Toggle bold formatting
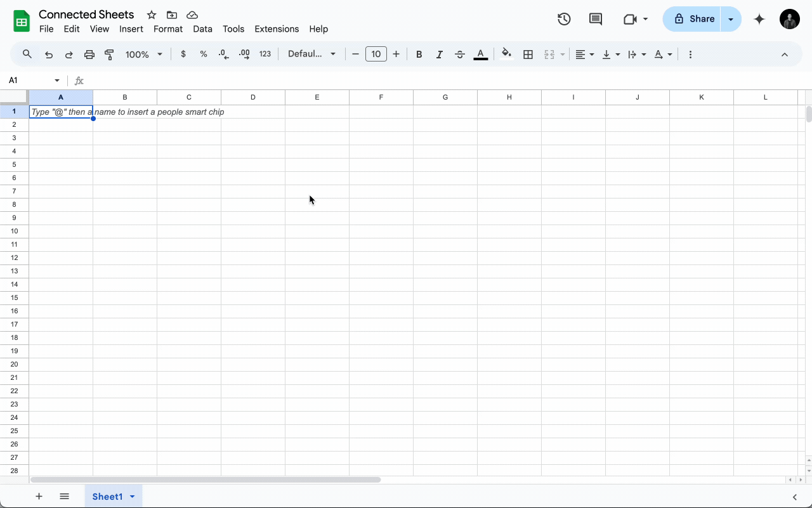812x508 pixels. tap(419, 54)
